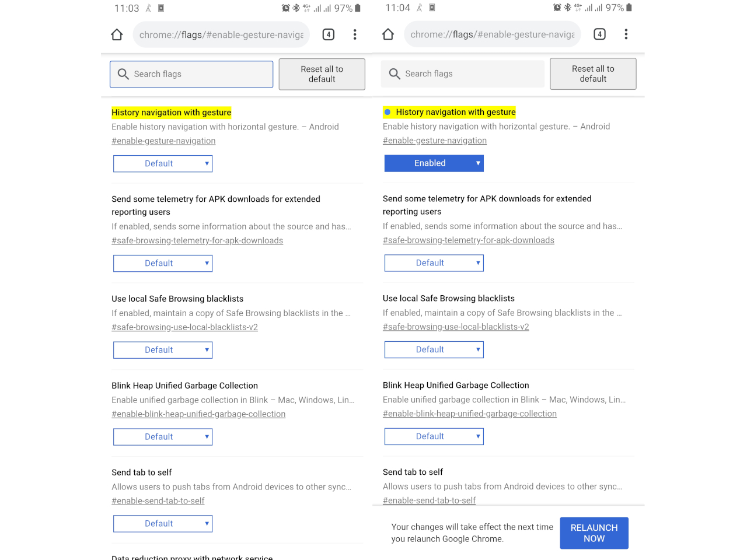Screen dimensions: 747x560
Task: Focus the left Search flags field
Action: (191, 74)
